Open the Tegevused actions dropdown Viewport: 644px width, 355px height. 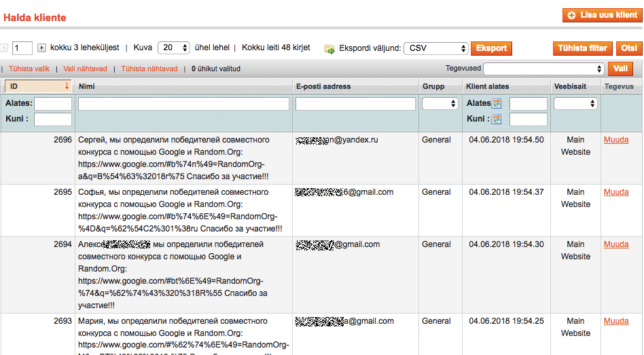point(543,69)
